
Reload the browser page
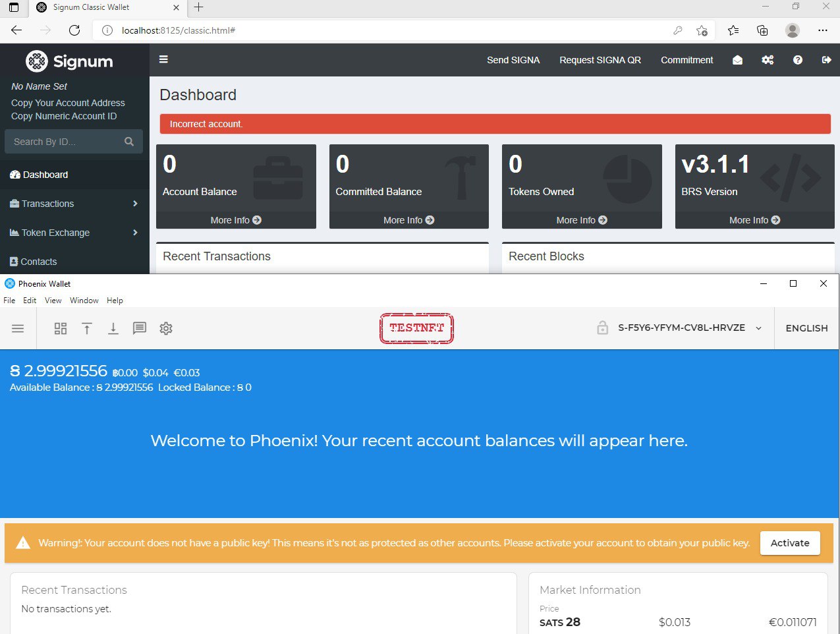74,30
